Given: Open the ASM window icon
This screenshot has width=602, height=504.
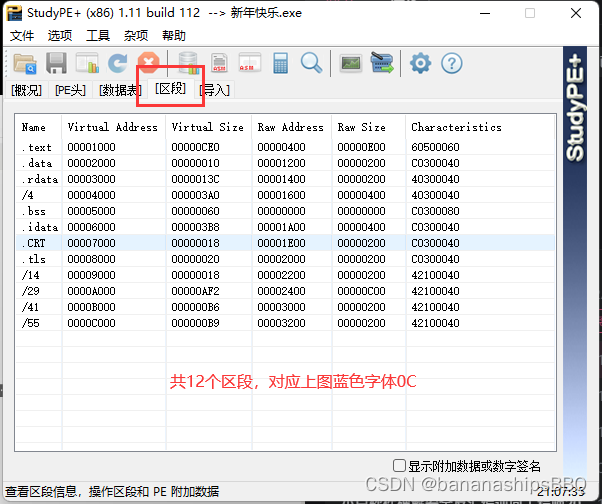Looking at the screenshot, I should click(250, 63).
